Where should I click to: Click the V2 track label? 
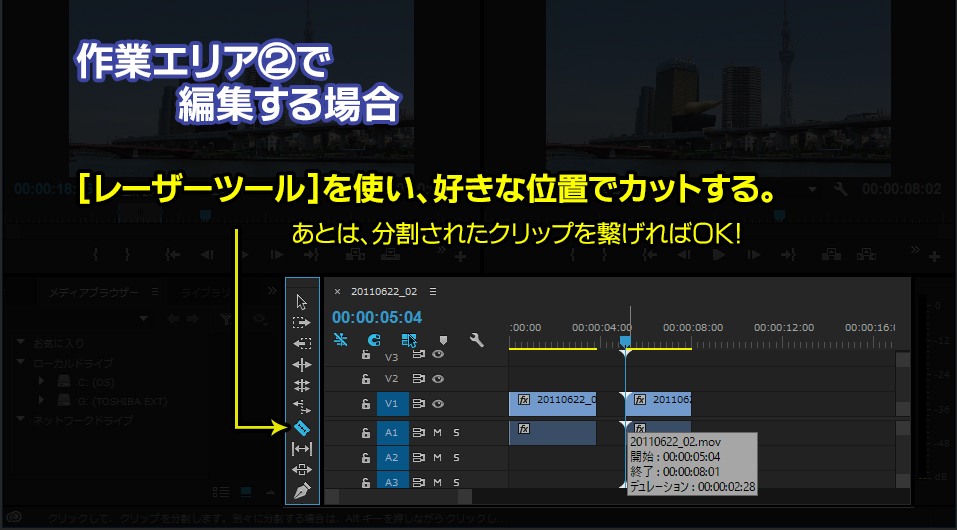(x=392, y=379)
